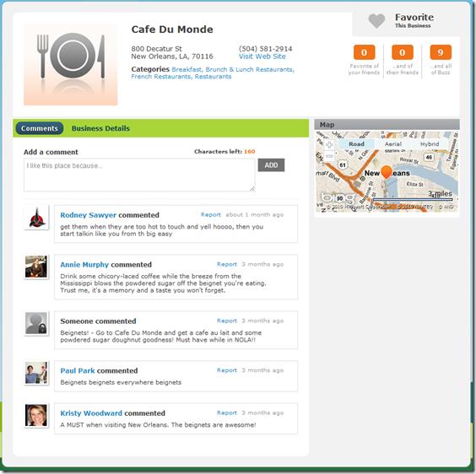Open Kristy Woodward's profile link
The width and height of the screenshot is (476, 474).
click(91, 413)
